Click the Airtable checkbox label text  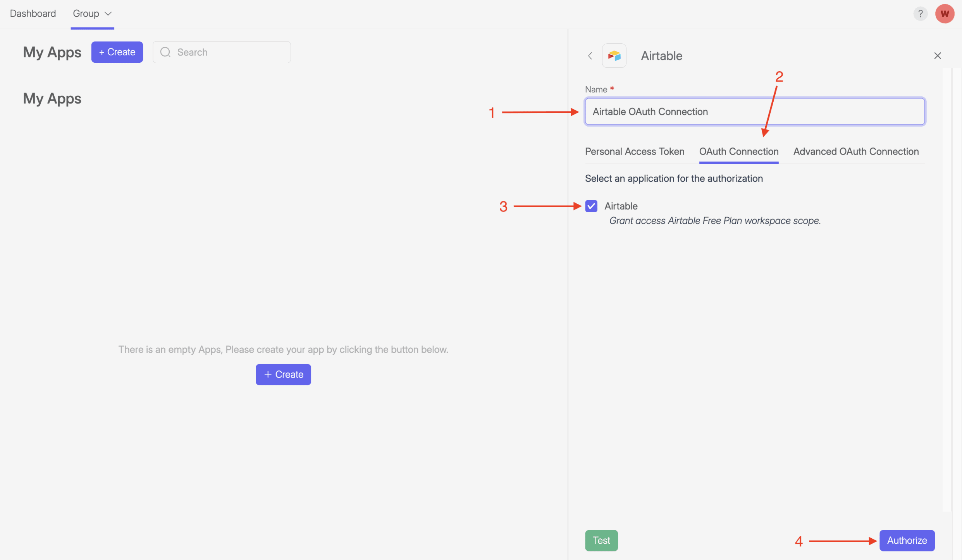tap(621, 206)
